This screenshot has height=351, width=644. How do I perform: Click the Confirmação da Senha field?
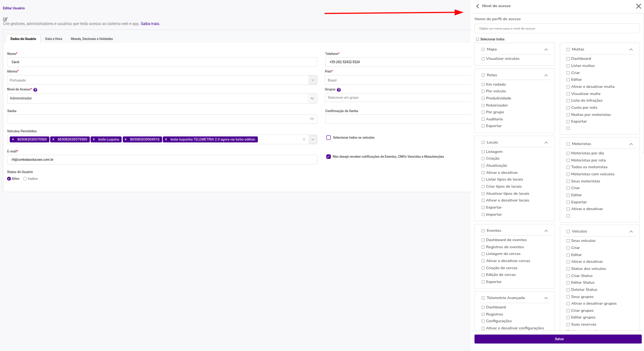pyautogui.click(x=398, y=119)
